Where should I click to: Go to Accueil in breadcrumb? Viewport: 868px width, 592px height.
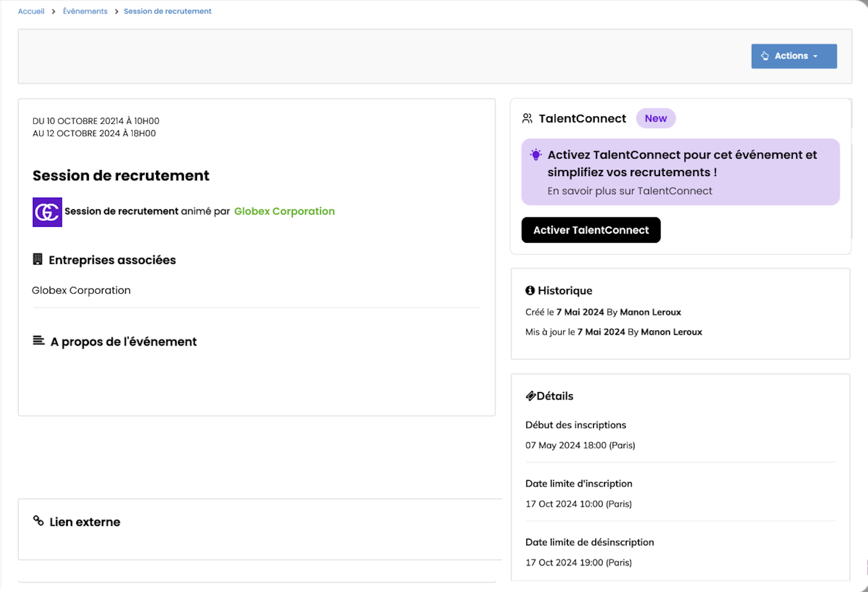pos(31,11)
